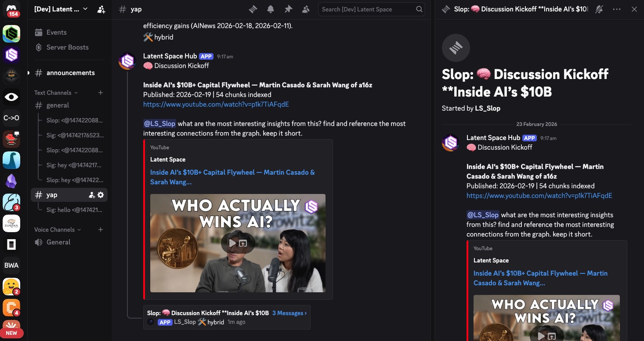The image size is (644, 341).
Task: Open notification settings bell icon
Action: click(x=271, y=9)
